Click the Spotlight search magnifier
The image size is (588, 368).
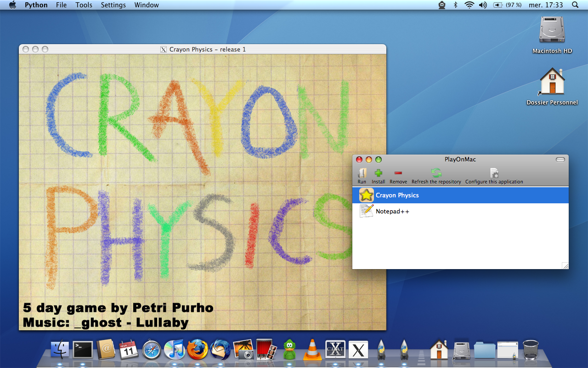575,5
